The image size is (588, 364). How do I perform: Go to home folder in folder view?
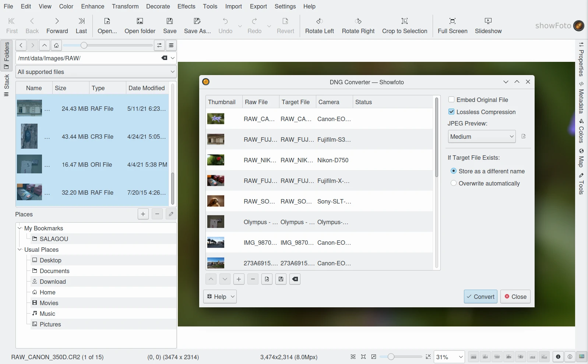click(x=56, y=46)
